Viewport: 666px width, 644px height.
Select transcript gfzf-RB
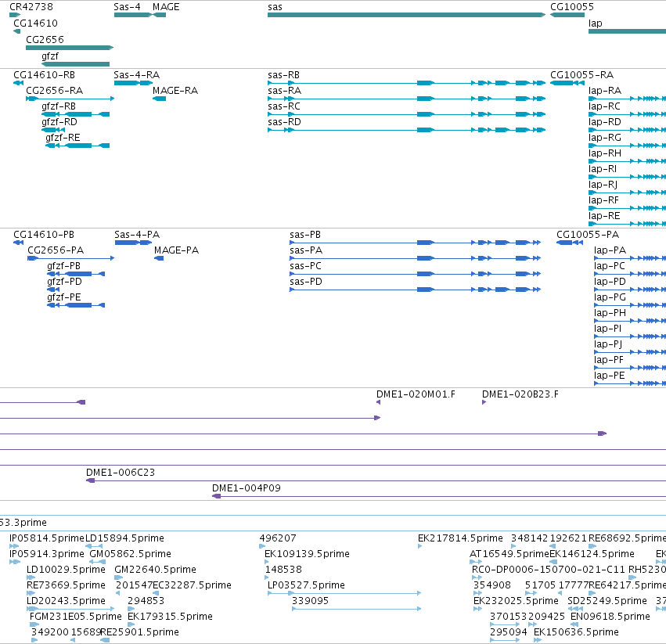click(76, 114)
